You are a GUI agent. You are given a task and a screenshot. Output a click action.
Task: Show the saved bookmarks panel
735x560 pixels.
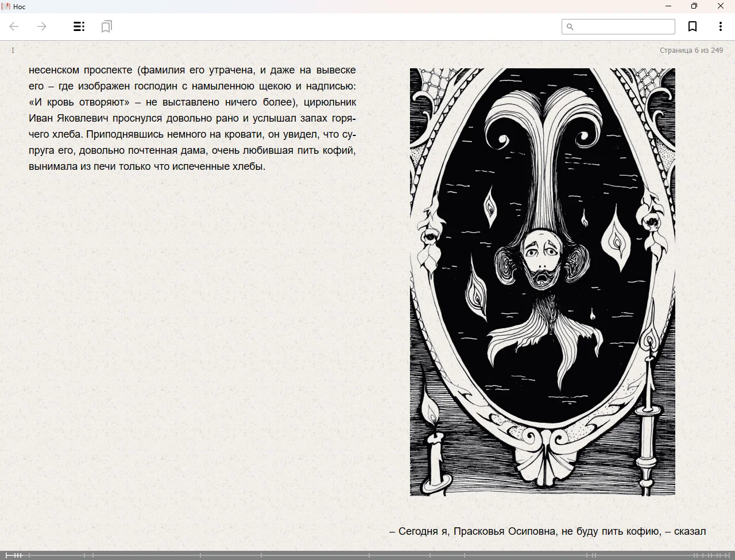click(x=106, y=26)
